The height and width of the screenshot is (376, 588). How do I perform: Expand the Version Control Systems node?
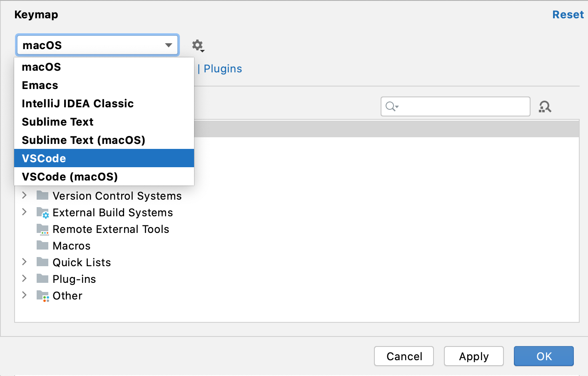pyautogui.click(x=24, y=195)
